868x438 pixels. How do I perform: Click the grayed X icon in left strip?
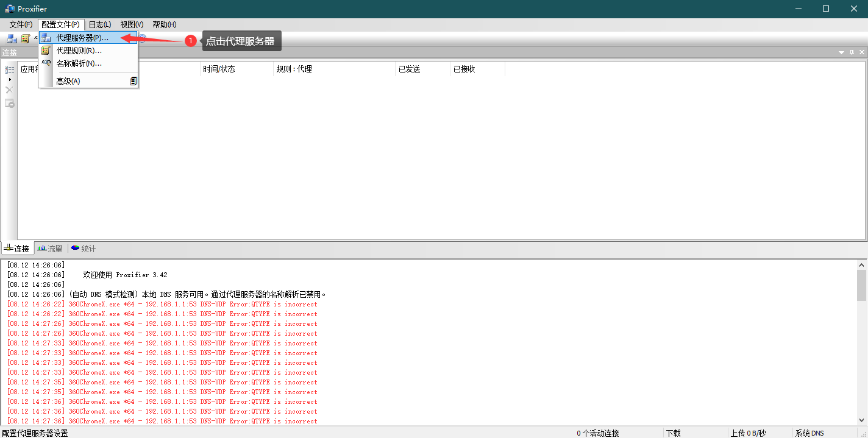click(9, 90)
